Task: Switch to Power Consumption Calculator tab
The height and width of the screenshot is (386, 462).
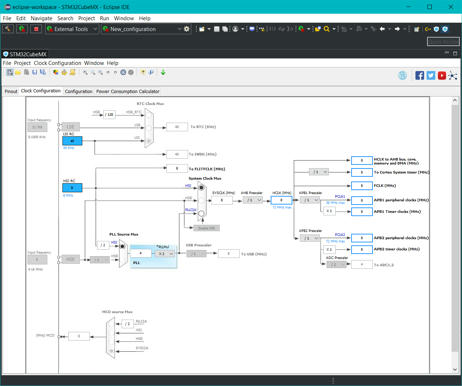Action: point(128,91)
